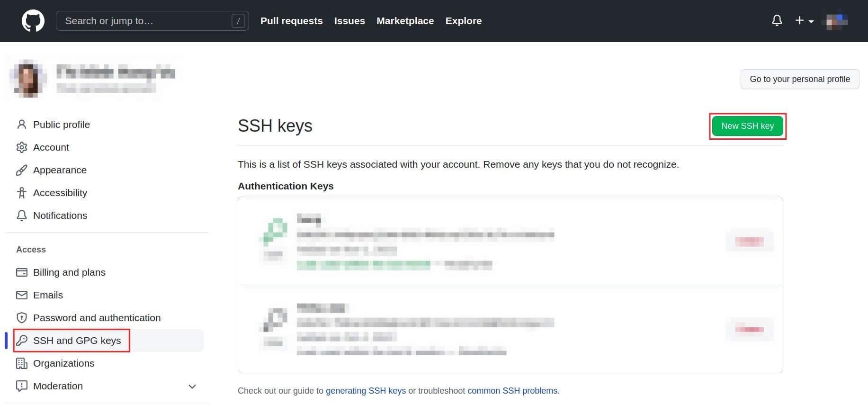This screenshot has height=405, width=868.
Task: Click the GitHub logo in the header
Action: [x=32, y=20]
